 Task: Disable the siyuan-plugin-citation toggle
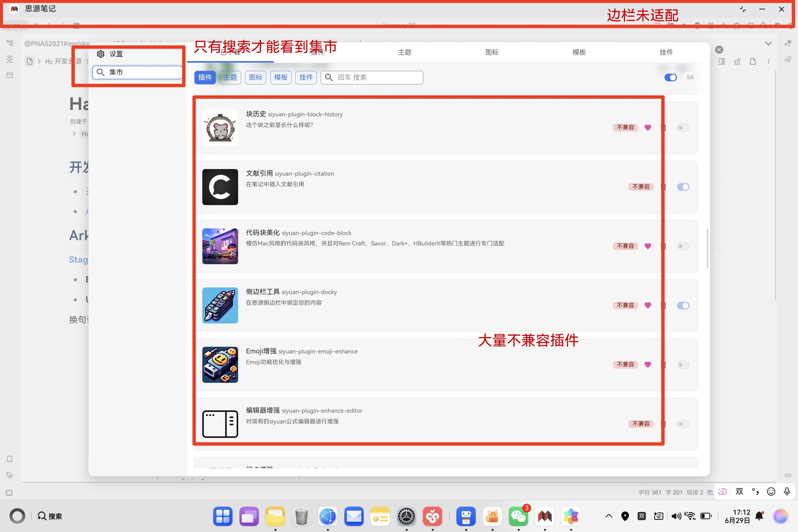[x=684, y=187]
